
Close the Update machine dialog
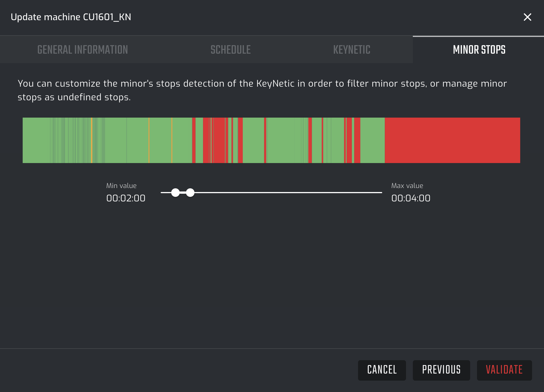click(x=527, y=17)
